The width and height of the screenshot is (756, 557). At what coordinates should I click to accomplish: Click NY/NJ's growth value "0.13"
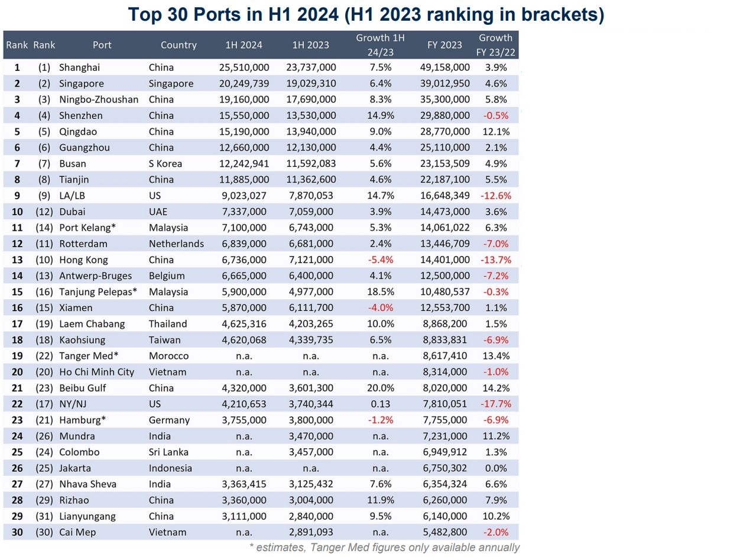click(x=380, y=404)
